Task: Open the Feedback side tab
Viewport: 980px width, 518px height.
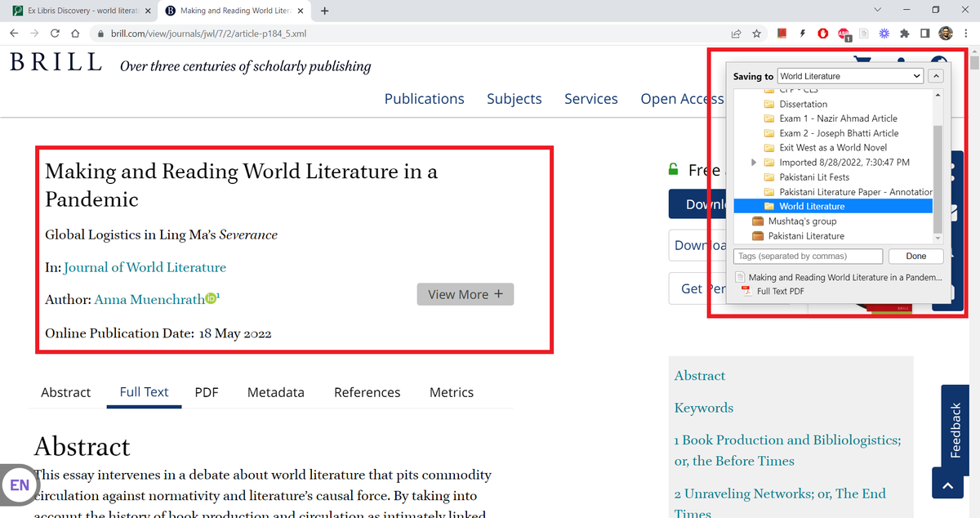Action: click(955, 430)
